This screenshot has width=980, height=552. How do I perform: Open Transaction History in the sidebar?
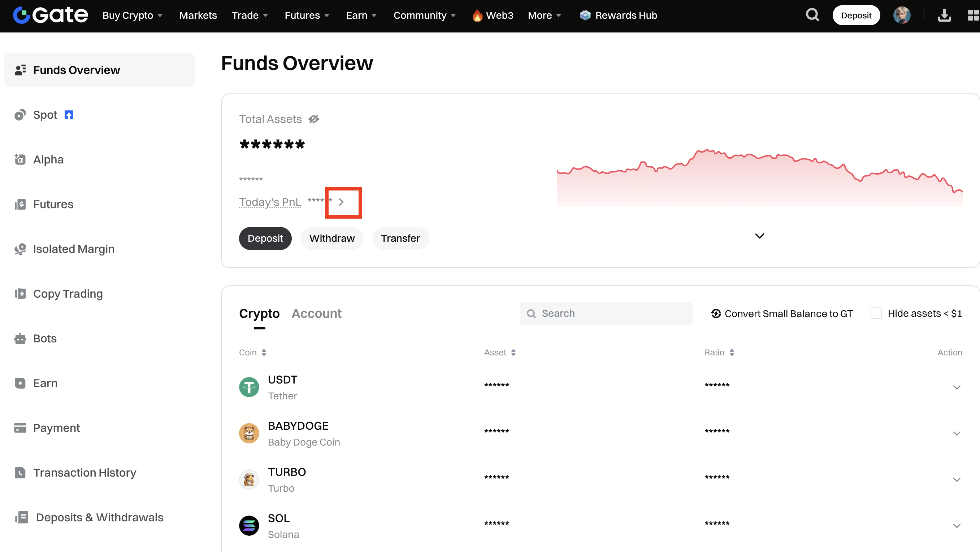[84, 473]
